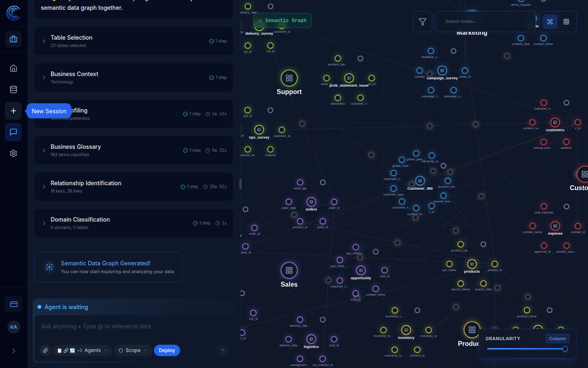This screenshot has height=368, width=588.
Task: Select the logistics table node
Action: point(311,339)
